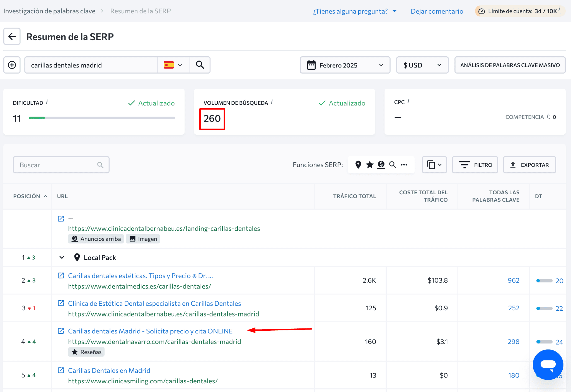Click Análisis de palabras clave masivo button
This screenshot has height=392, width=571.
point(510,65)
